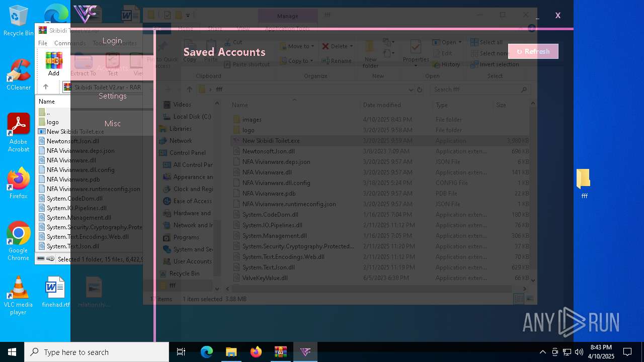Open Firefox desktop shortcut

19,183
